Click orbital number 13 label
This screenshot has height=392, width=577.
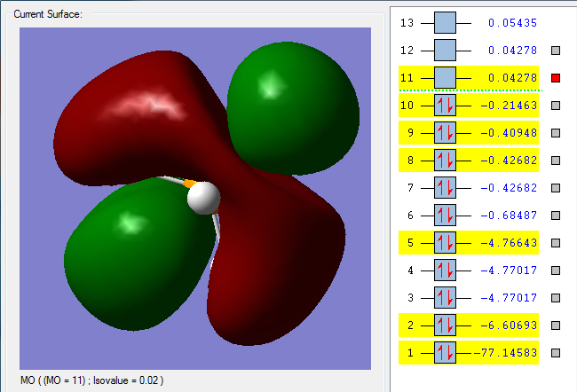[407, 23]
